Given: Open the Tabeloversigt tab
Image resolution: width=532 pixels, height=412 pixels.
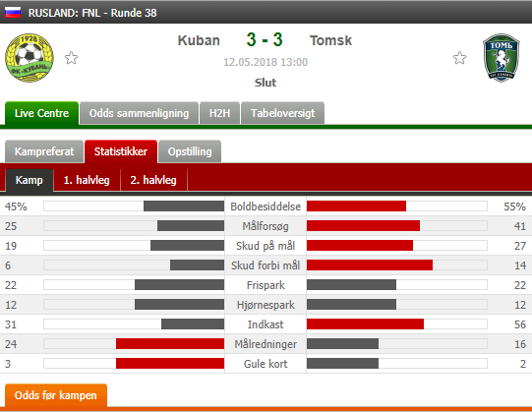Looking at the screenshot, I should pyautogui.click(x=282, y=113).
